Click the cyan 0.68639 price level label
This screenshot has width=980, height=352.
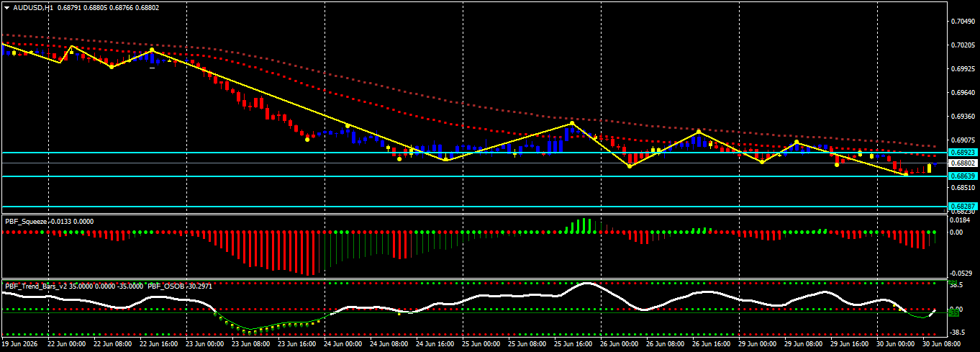[962, 176]
